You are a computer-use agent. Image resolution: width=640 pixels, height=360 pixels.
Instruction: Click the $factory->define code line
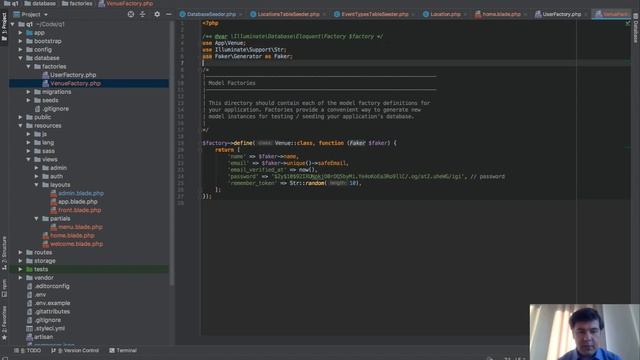click(299, 143)
